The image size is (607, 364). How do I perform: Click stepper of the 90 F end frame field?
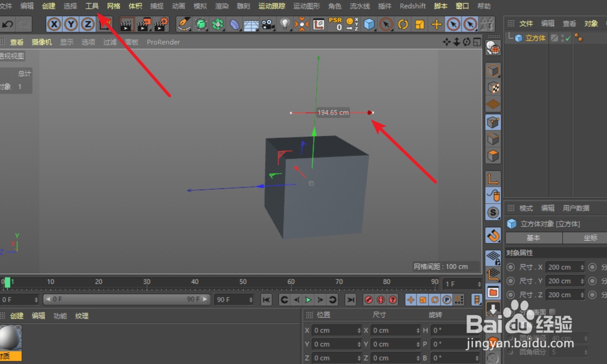tap(251, 299)
